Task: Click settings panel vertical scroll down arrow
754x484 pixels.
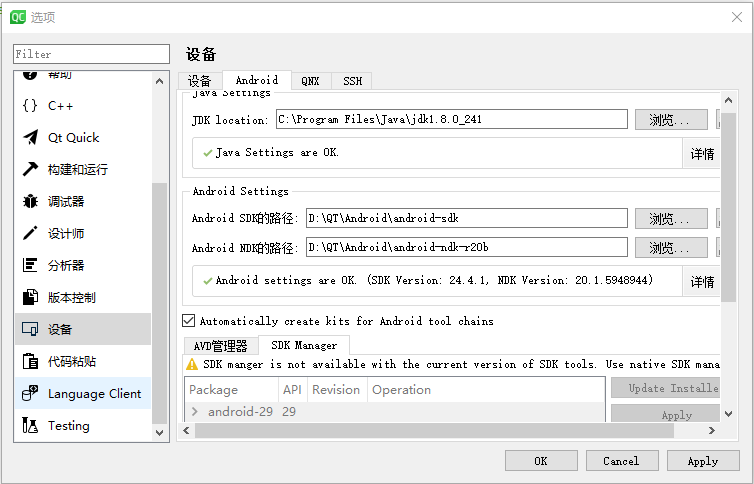Action: pyautogui.click(x=729, y=413)
